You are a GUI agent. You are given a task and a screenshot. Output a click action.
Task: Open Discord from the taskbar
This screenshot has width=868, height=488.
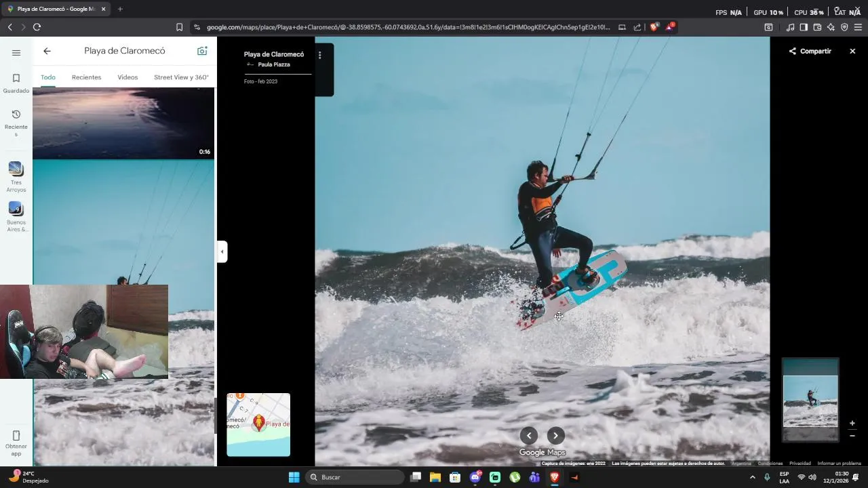click(475, 477)
